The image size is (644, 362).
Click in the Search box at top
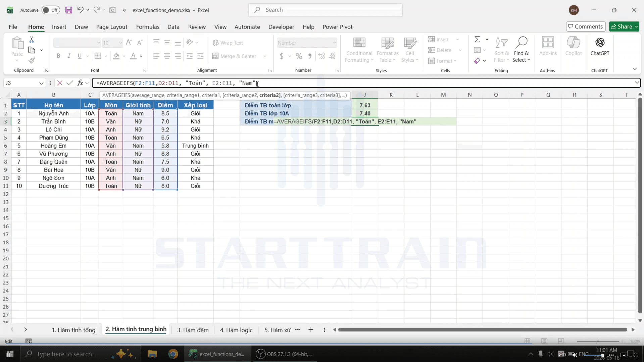pyautogui.click(x=326, y=10)
